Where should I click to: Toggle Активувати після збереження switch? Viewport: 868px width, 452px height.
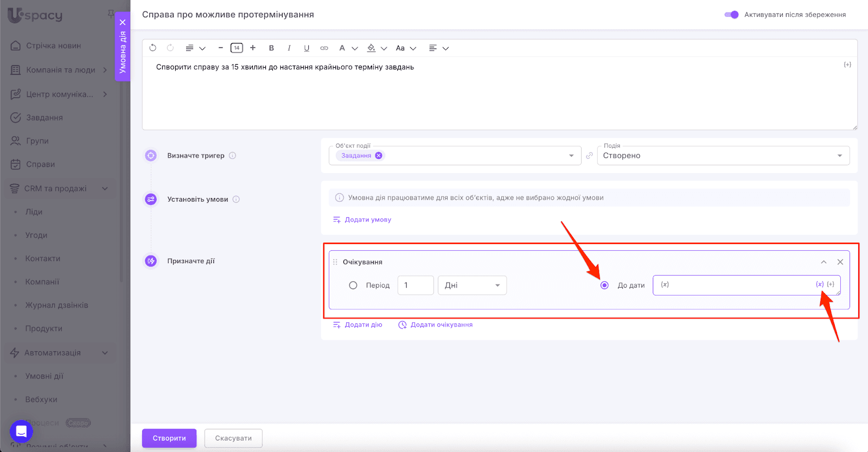coord(731,15)
